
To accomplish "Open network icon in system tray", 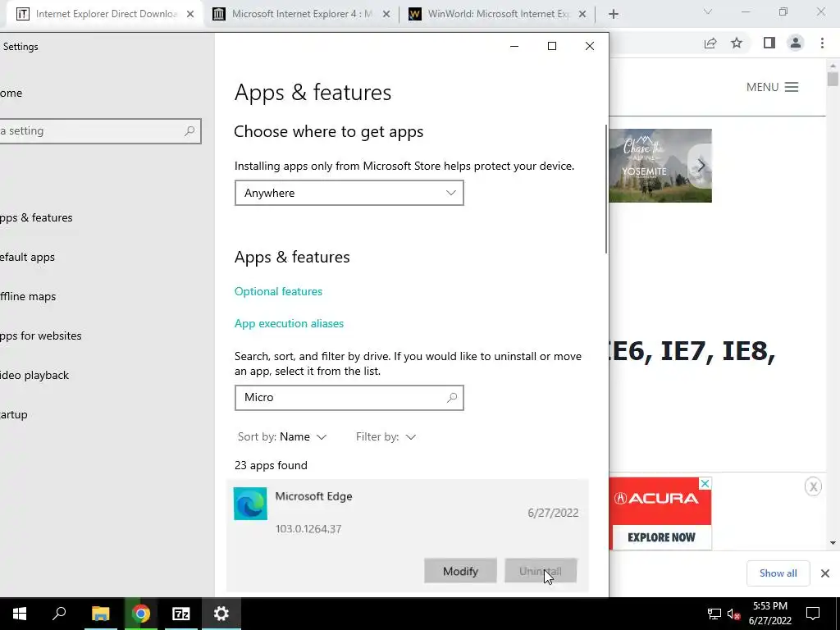I will 714,614.
